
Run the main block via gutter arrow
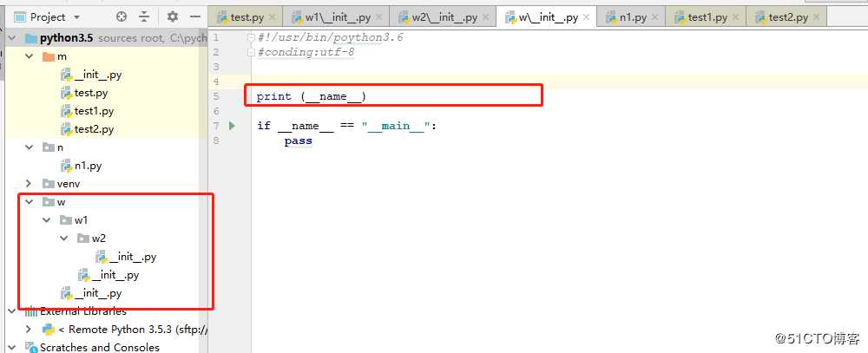click(x=232, y=126)
